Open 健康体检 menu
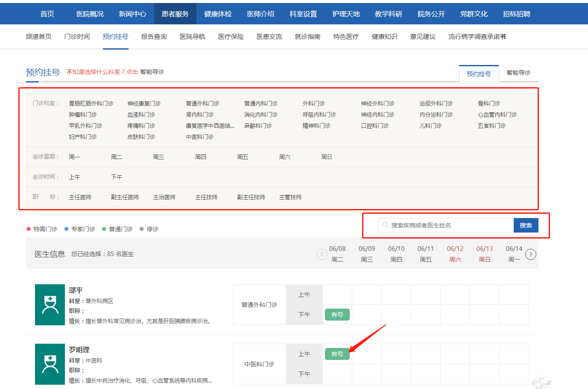 tap(218, 14)
